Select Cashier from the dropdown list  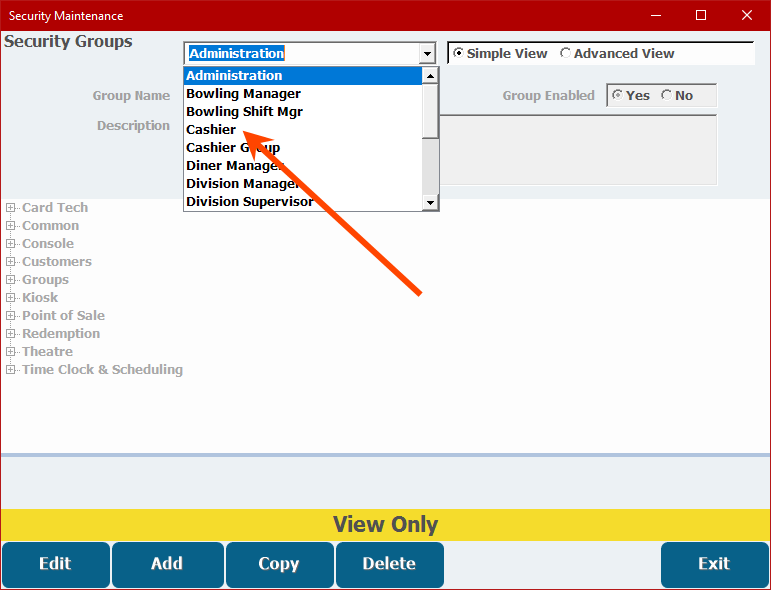click(x=211, y=130)
